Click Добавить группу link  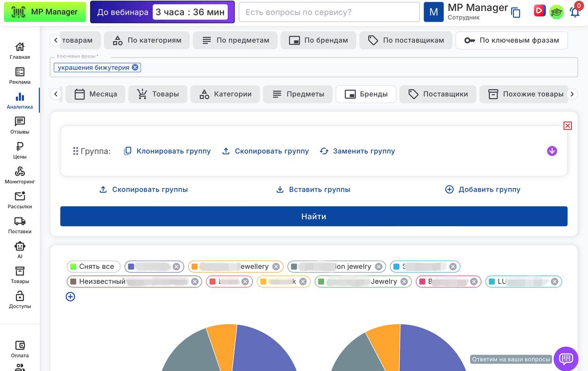click(483, 189)
